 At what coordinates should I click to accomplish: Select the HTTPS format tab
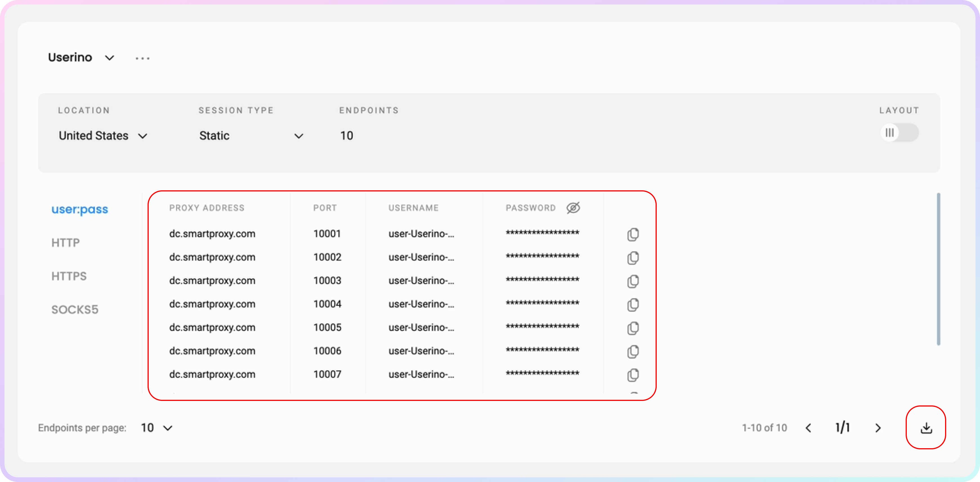coord(69,276)
